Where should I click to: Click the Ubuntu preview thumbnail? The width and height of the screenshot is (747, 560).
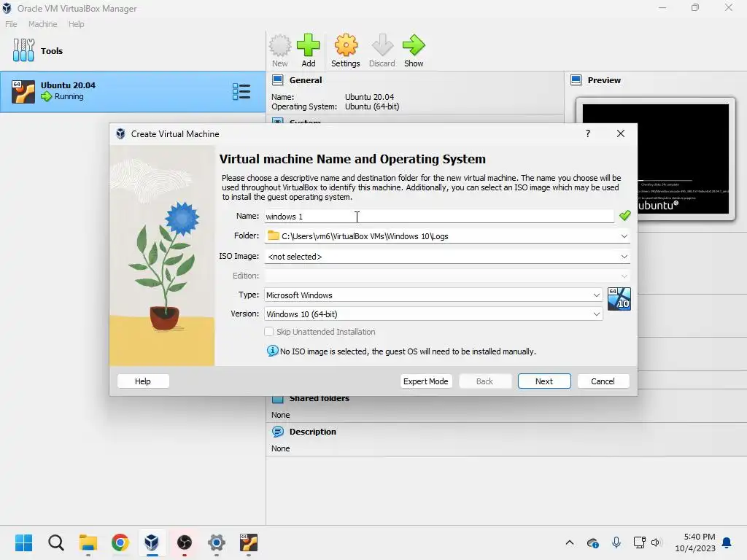pyautogui.click(x=656, y=158)
